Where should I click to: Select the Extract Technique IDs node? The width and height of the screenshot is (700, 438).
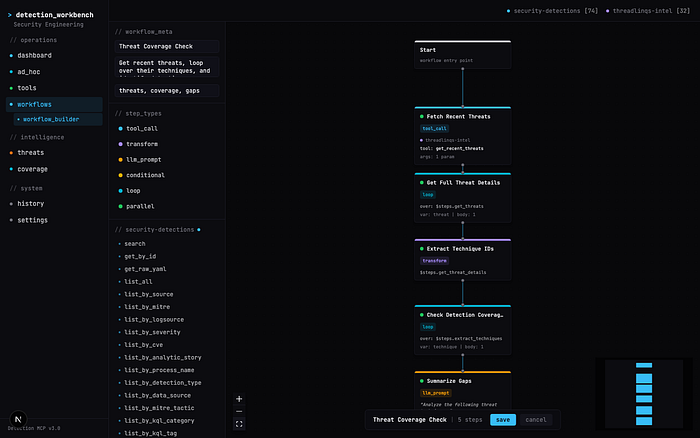click(462, 259)
